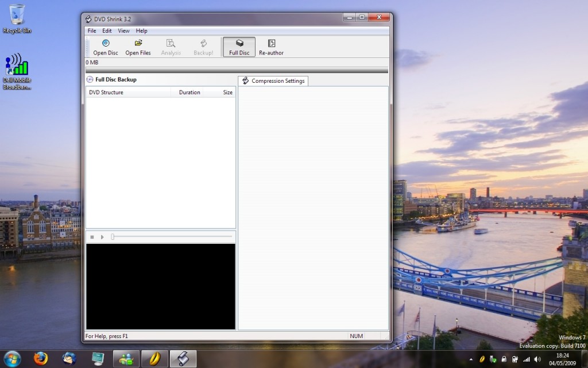Click the Safely Remove Hardware tray icon
Viewport: 588px width, 368px height.
click(493, 359)
